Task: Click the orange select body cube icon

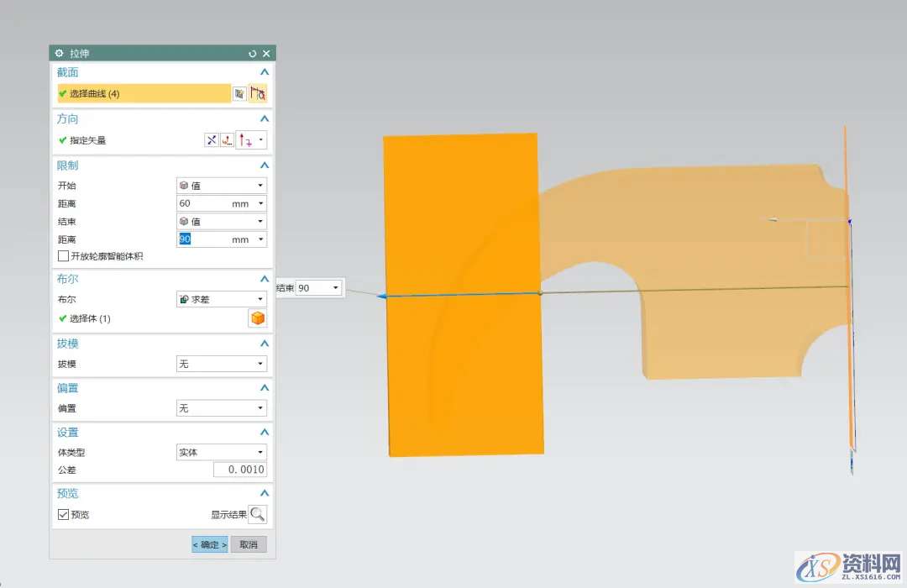Action: click(258, 318)
